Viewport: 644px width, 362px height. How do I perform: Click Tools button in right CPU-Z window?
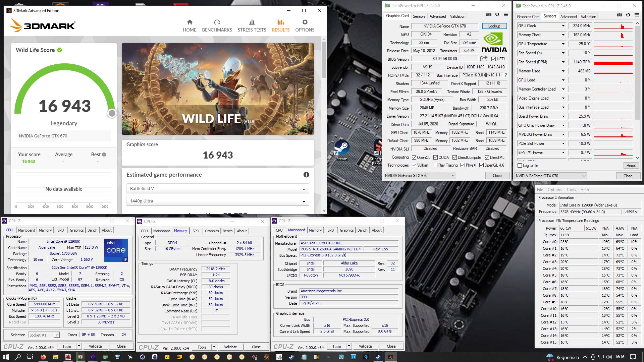click(337, 346)
